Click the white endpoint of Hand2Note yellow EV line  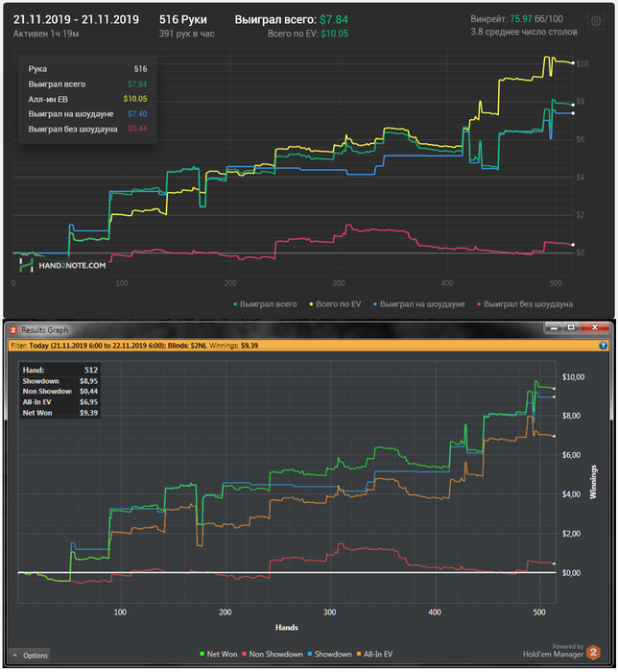click(x=573, y=63)
